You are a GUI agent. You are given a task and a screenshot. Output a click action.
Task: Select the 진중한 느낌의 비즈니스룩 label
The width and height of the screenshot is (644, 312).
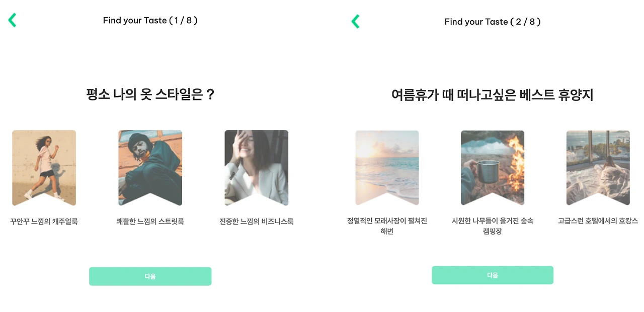257,221
